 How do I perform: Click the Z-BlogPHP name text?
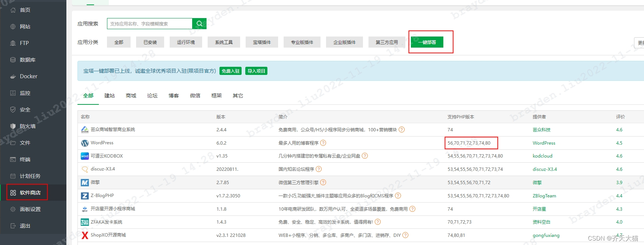point(102,196)
